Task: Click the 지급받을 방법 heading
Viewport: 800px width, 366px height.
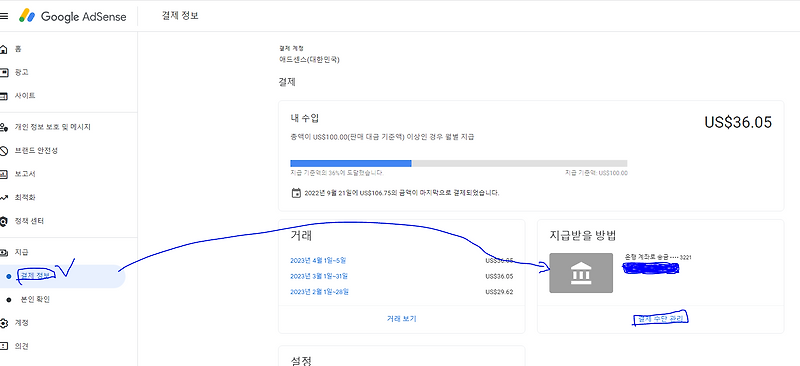Action: pos(583,236)
